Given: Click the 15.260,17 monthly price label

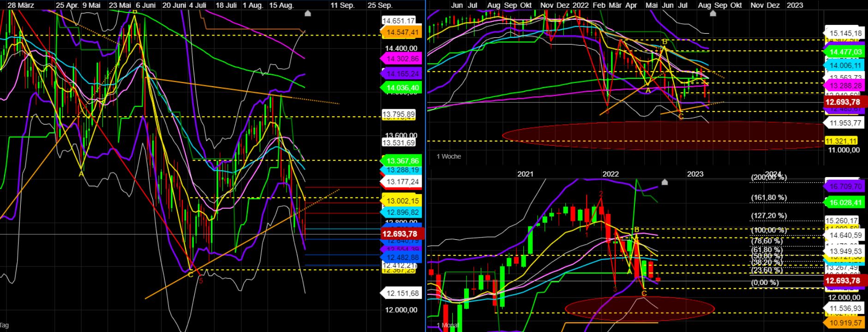Looking at the screenshot, I should coord(842,221).
